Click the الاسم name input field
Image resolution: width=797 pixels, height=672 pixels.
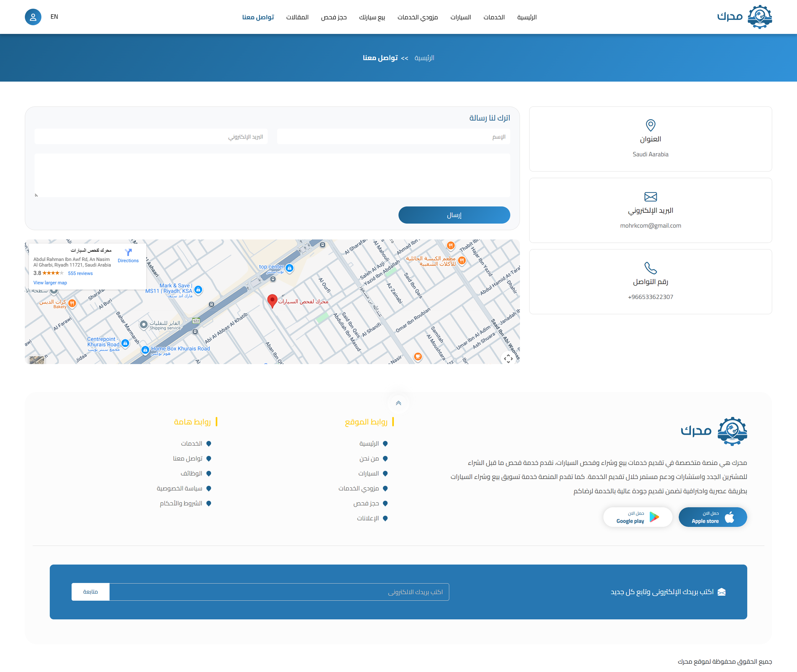(x=393, y=137)
